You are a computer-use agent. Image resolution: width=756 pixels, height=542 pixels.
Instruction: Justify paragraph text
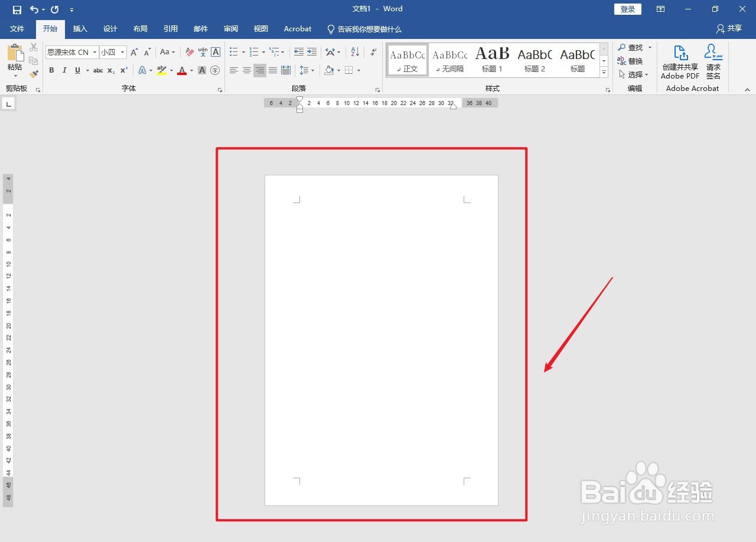point(273,70)
